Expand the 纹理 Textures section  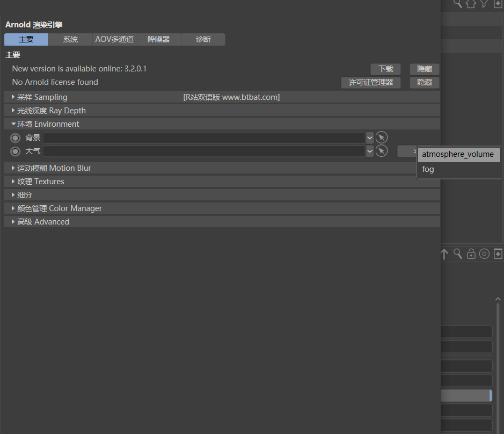pos(222,182)
